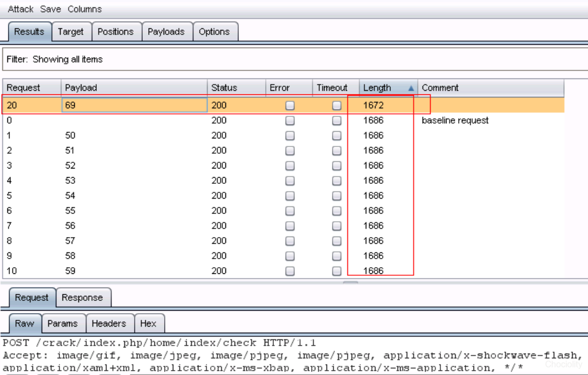Click the Length column sort arrow
Viewport: 588px width, 375px height.
click(x=411, y=88)
